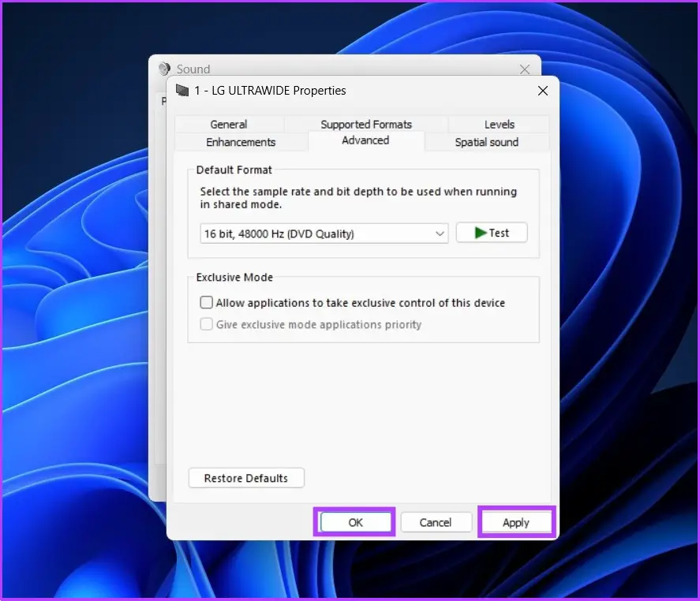Click the Sound window's title bar icon
Screen dimensions: 700x601
164,69
